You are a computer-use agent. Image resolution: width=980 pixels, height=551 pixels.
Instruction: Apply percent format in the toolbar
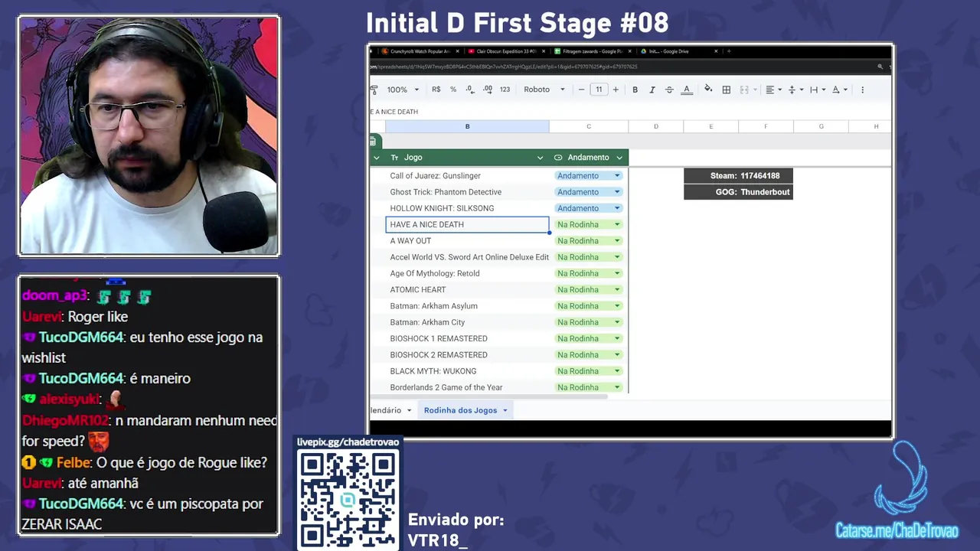pos(453,90)
